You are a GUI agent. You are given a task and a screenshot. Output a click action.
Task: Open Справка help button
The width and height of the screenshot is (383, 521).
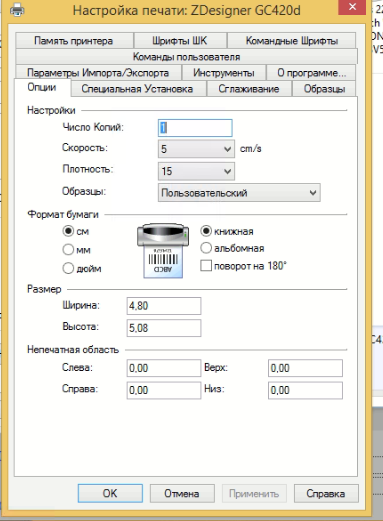[x=326, y=493]
